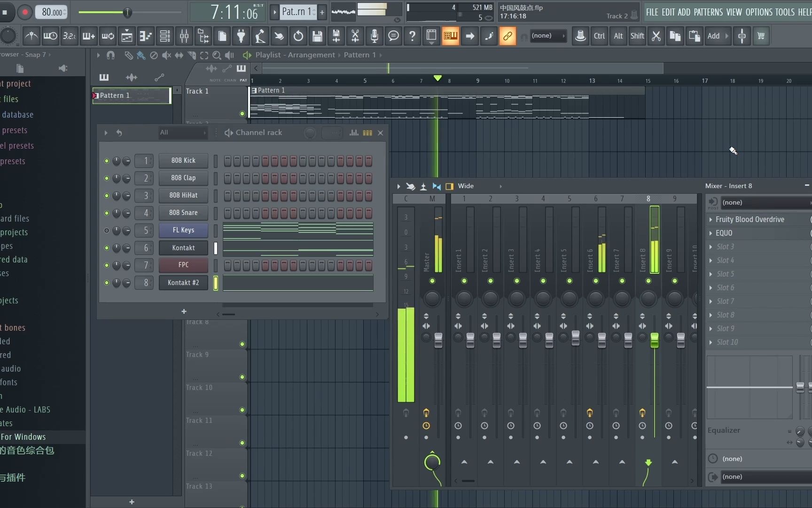
Task: Mute the 808 Kick channel
Action: (x=107, y=161)
